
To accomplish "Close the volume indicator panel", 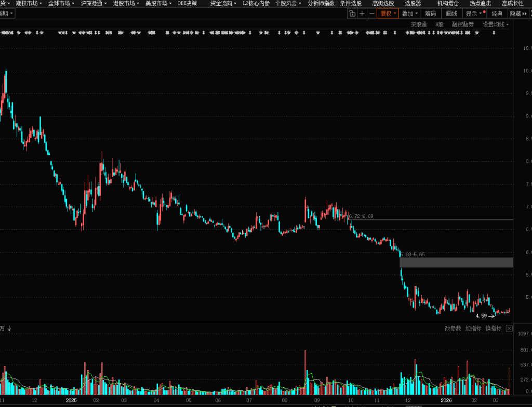I will click(509, 329).
